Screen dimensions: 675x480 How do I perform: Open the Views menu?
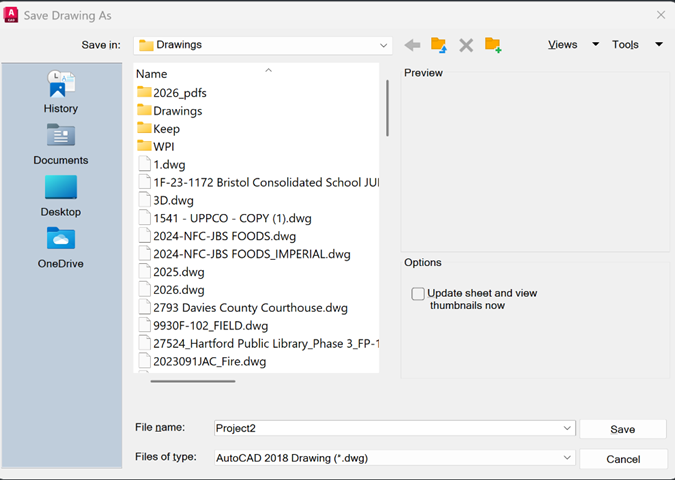tap(562, 44)
